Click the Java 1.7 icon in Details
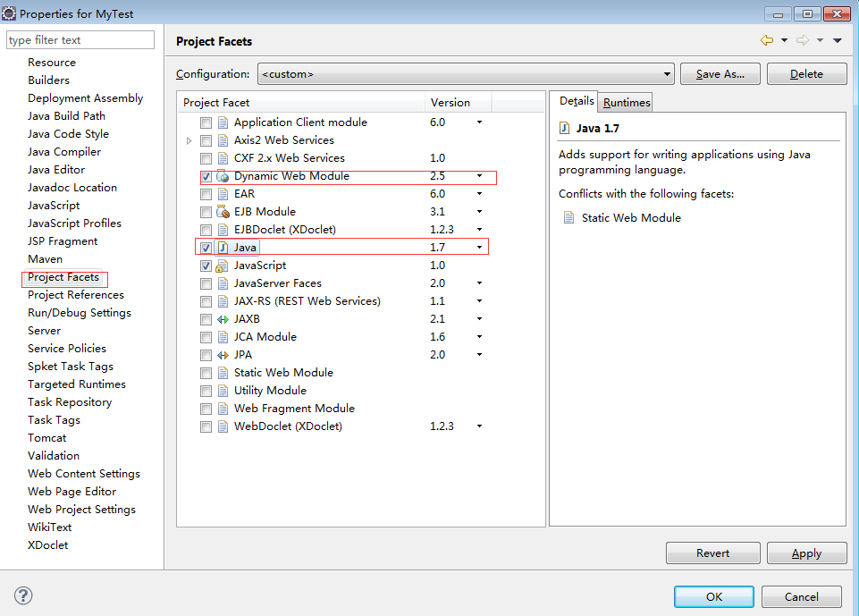Viewport: 859px width, 616px height. pos(564,128)
